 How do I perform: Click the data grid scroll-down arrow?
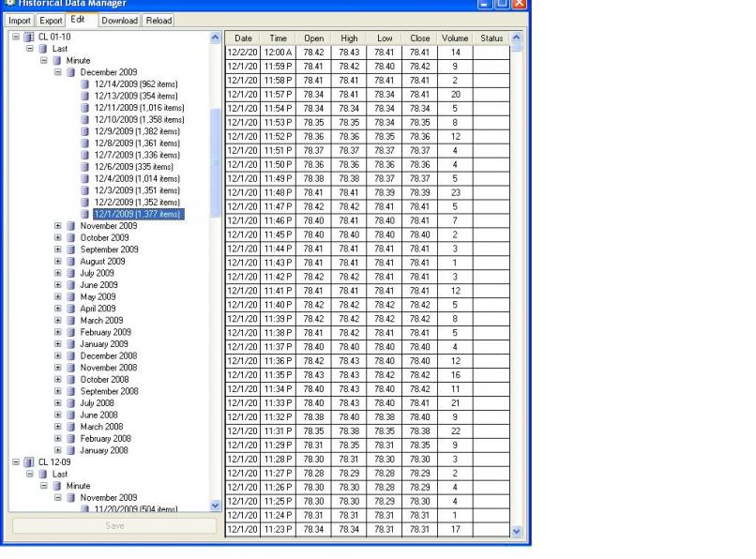pos(517,531)
